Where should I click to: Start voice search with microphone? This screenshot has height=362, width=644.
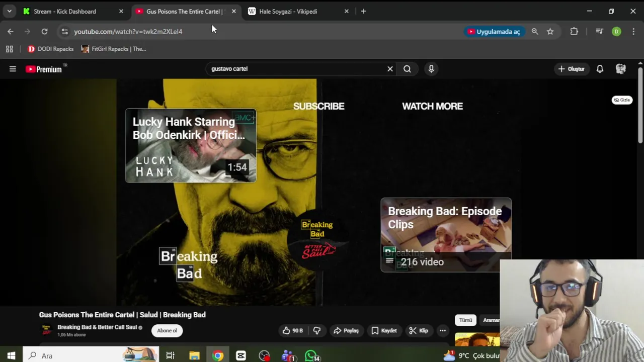[431, 69]
